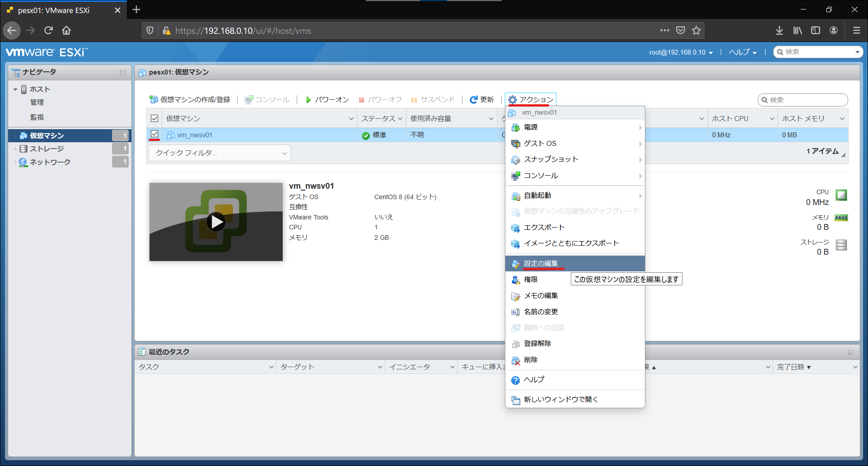The image size is (868, 466).
Task: Select 監視 under ホスト in navigator
Action: pos(37,117)
